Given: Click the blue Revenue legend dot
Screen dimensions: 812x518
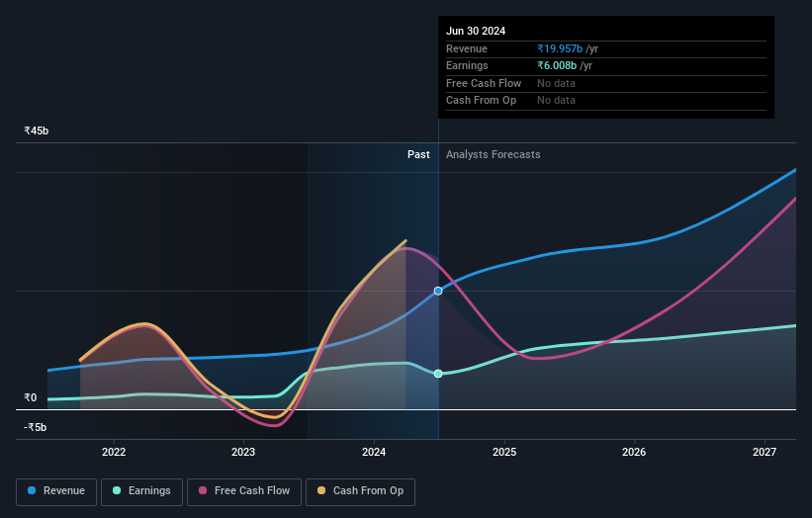Looking at the screenshot, I should tap(32, 490).
